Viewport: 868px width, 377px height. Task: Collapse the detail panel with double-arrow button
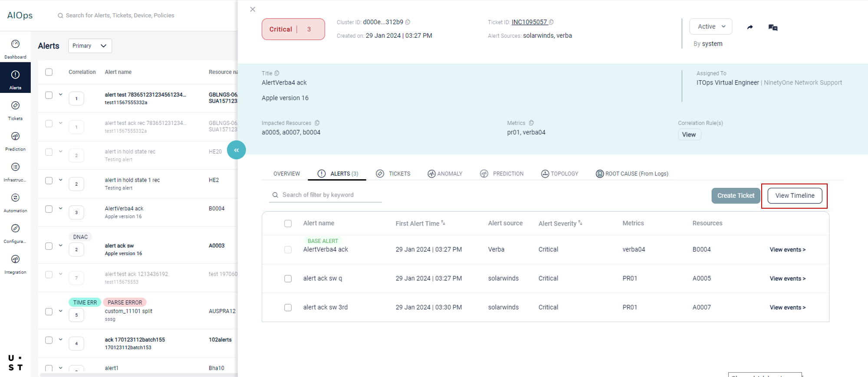(x=237, y=150)
